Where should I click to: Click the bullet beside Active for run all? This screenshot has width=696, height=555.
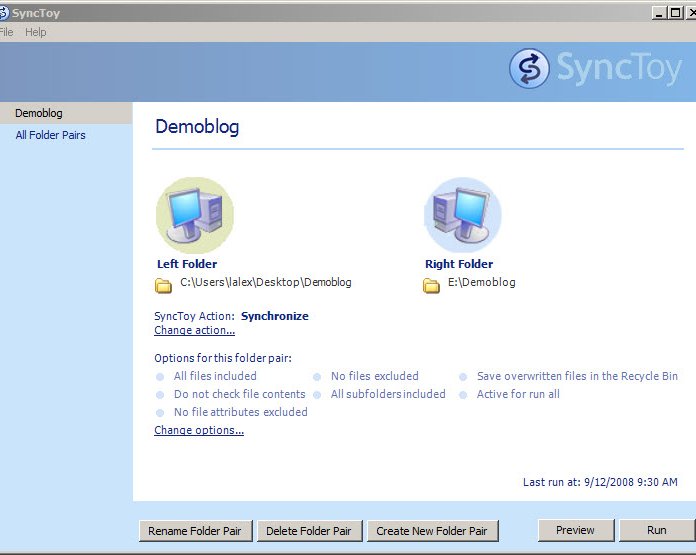[463, 395]
